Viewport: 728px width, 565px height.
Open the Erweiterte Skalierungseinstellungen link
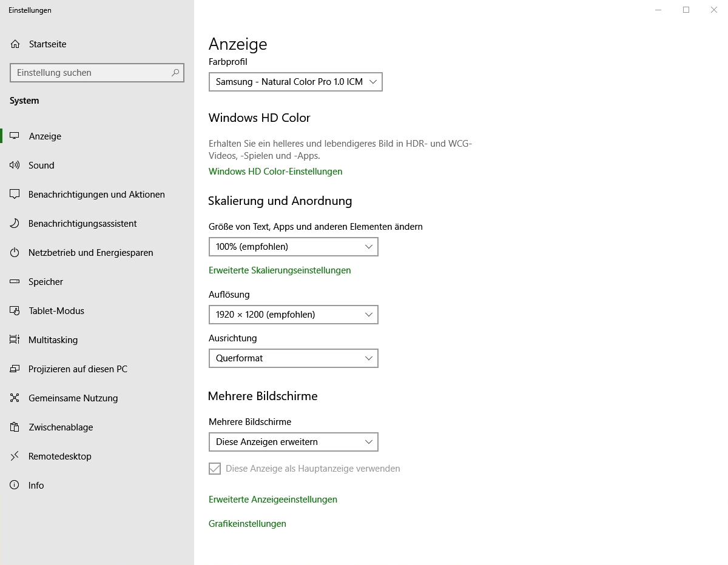[280, 270]
